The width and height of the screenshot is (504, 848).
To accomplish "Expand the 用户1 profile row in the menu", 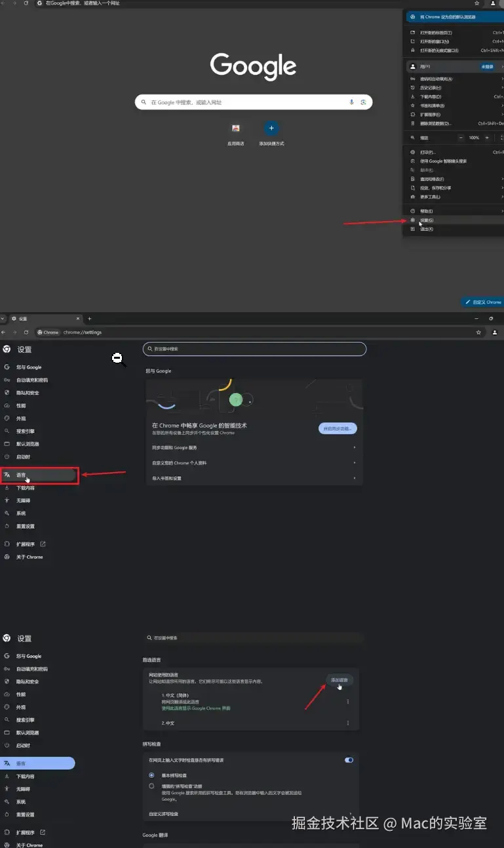I will tap(455, 67).
